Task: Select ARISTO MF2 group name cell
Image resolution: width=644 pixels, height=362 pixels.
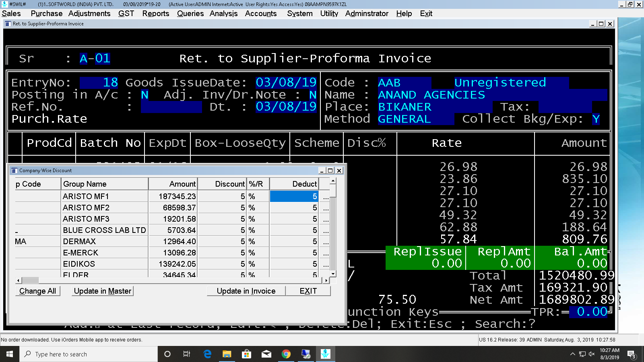Action: pos(105,208)
